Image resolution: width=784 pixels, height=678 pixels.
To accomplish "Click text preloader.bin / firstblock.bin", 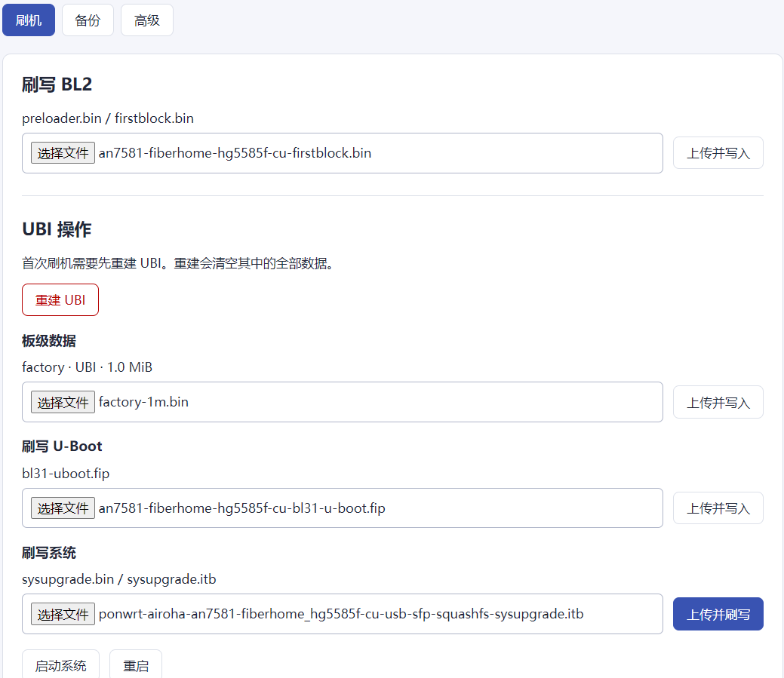I will 108,118.
